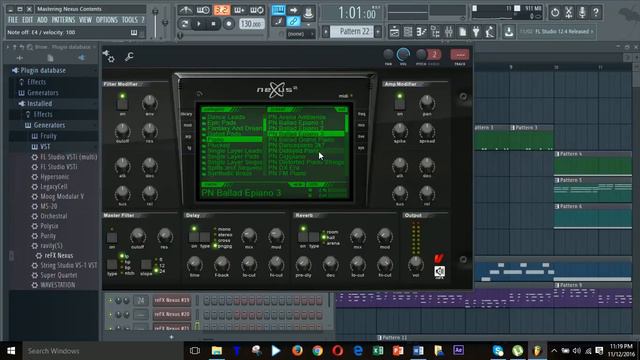Open the Pattern 22 selector
Image resolution: width=640 pixels, height=360 pixels.
click(x=351, y=31)
